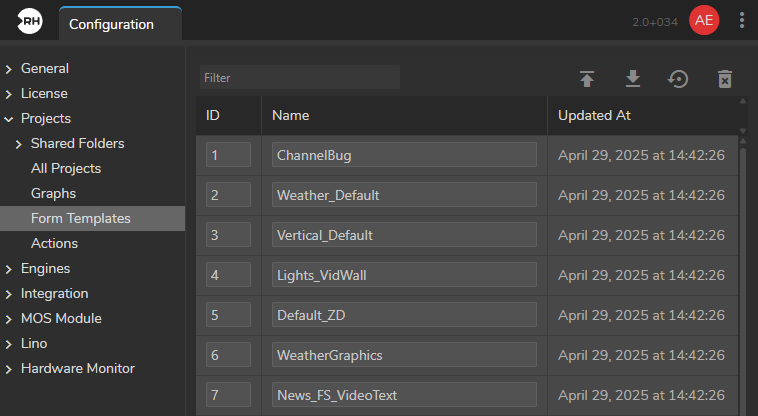Expand the Engines section chevron
This screenshot has height=416, width=758.
coord(9,269)
